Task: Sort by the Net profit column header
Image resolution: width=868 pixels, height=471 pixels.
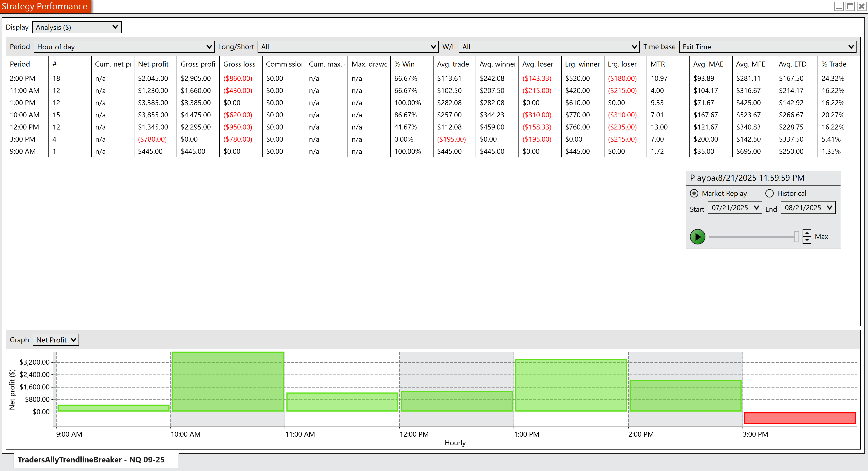Action: (153, 64)
